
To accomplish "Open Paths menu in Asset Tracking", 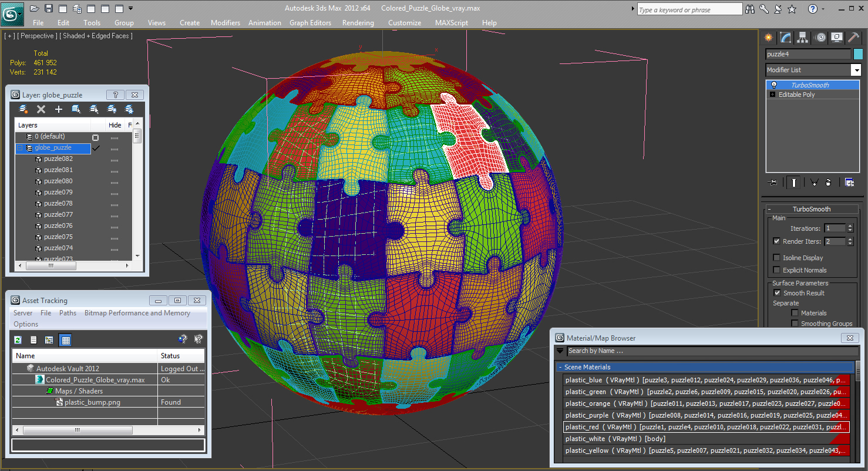I will pyautogui.click(x=68, y=313).
